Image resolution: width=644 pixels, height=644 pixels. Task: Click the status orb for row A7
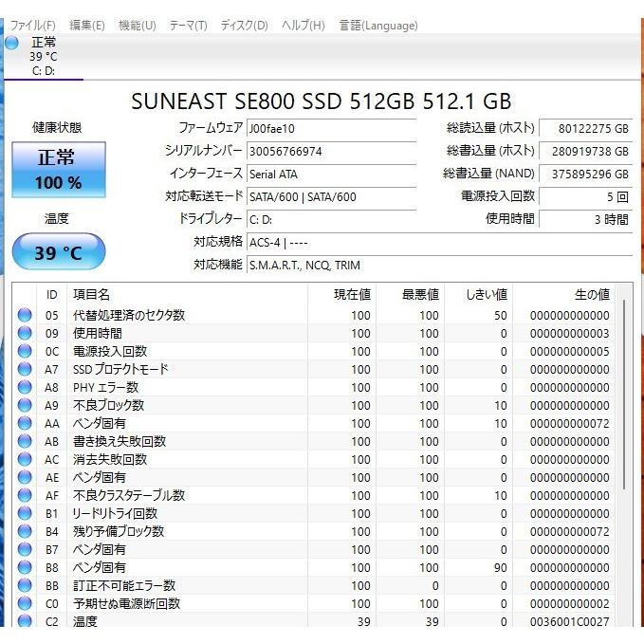(x=25, y=369)
